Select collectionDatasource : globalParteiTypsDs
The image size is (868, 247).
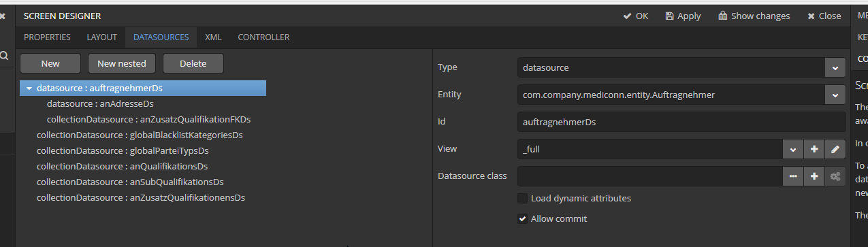click(x=123, y=150)
